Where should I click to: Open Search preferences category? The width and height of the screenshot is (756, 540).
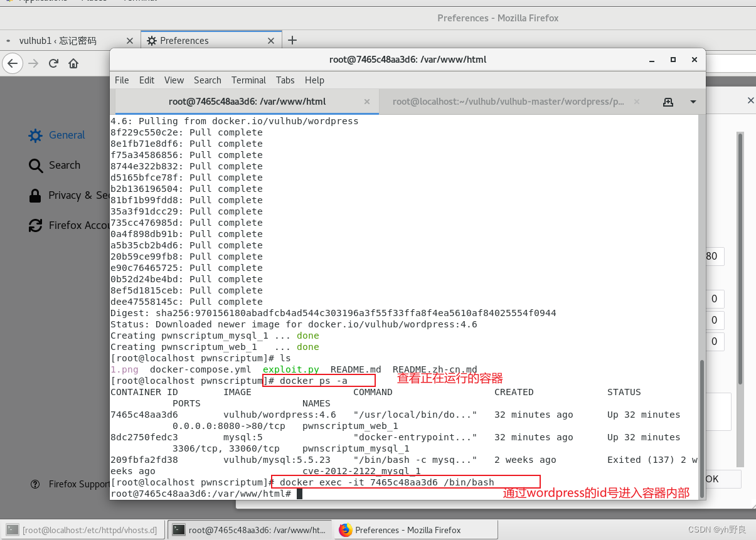pos(55,165)
